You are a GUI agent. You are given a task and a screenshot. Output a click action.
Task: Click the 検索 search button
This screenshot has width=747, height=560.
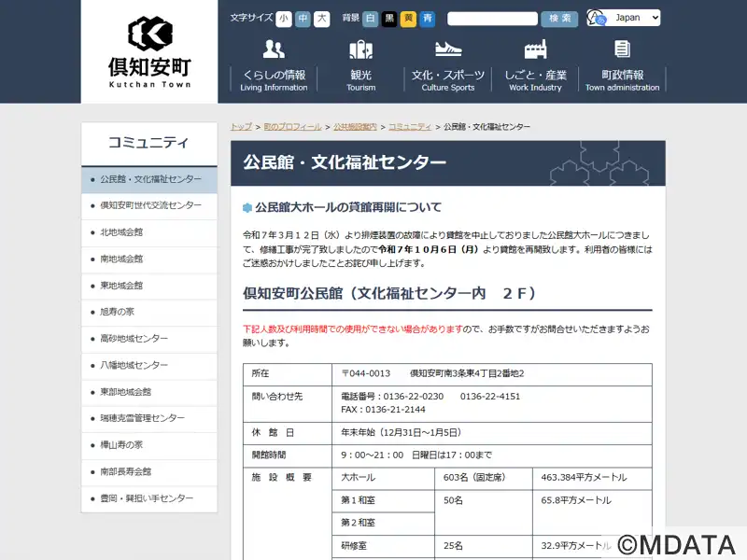pyautogui.click(x=559, y=19)
